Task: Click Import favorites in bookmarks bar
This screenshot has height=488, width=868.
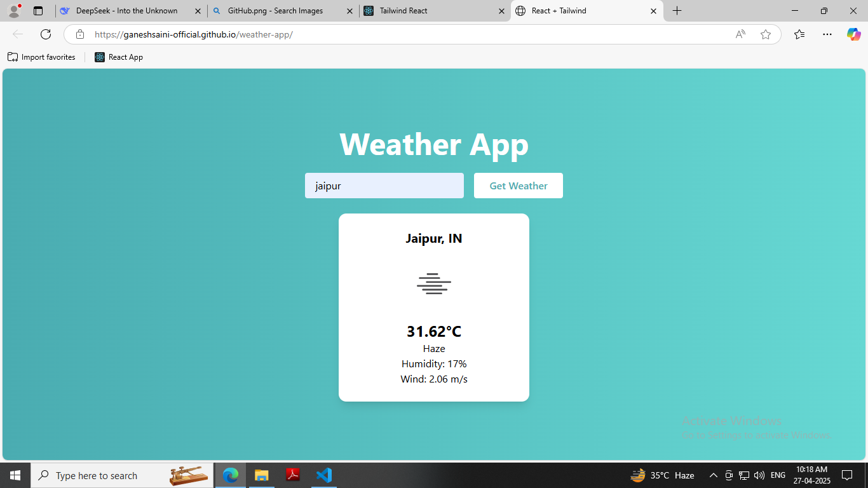Action: click(x=41, y=57)
